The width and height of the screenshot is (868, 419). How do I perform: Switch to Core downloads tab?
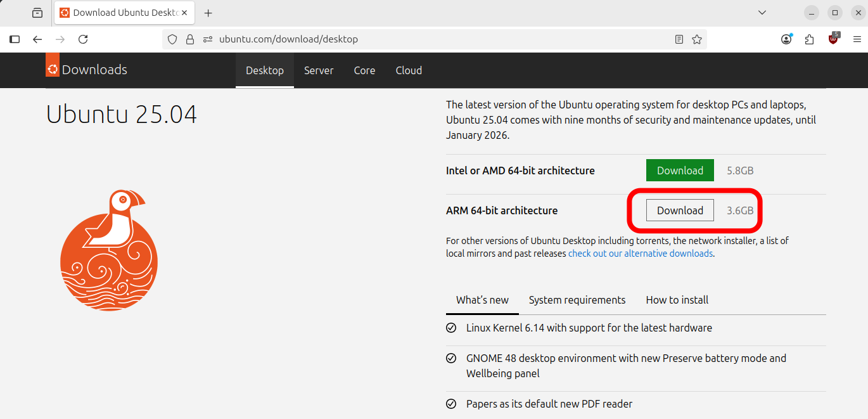point(364,70)
